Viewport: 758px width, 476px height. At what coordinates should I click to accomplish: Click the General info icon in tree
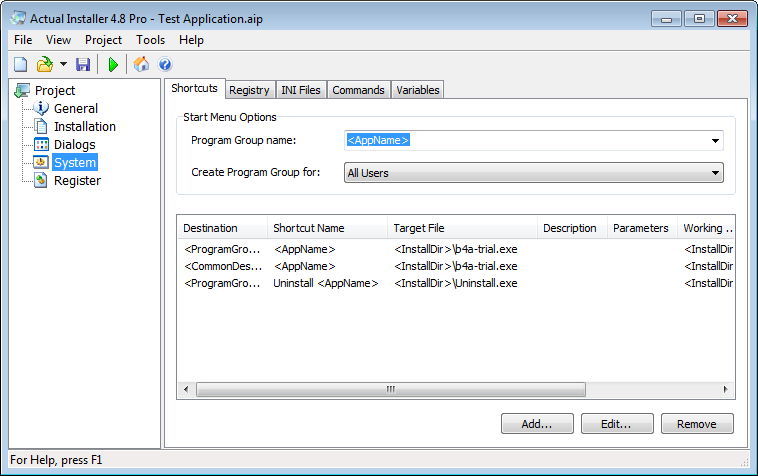[x=41, y=108]
